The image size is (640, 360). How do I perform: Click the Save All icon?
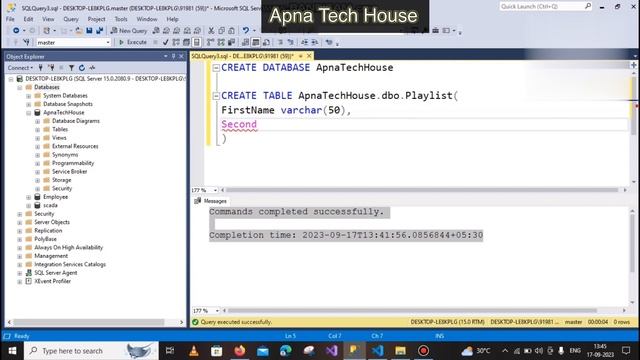[x=100, y=31]
